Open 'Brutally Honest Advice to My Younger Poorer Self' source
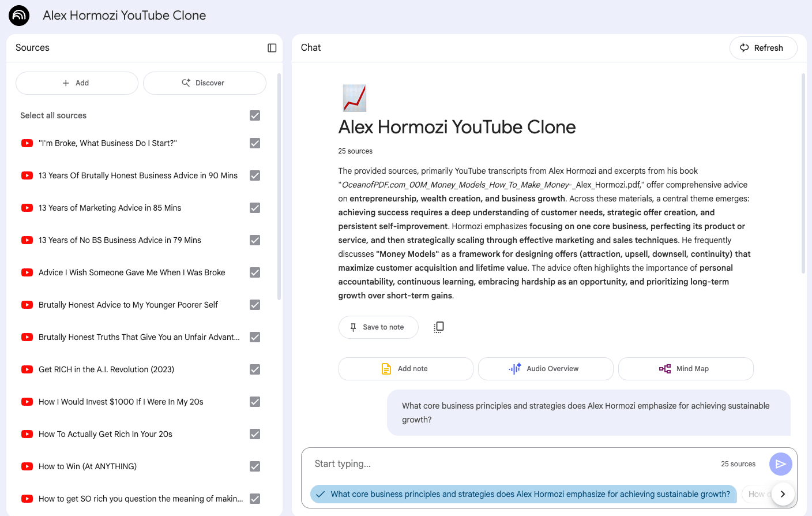The height and width of the screenshot is (516, 812). click(128, 305)
